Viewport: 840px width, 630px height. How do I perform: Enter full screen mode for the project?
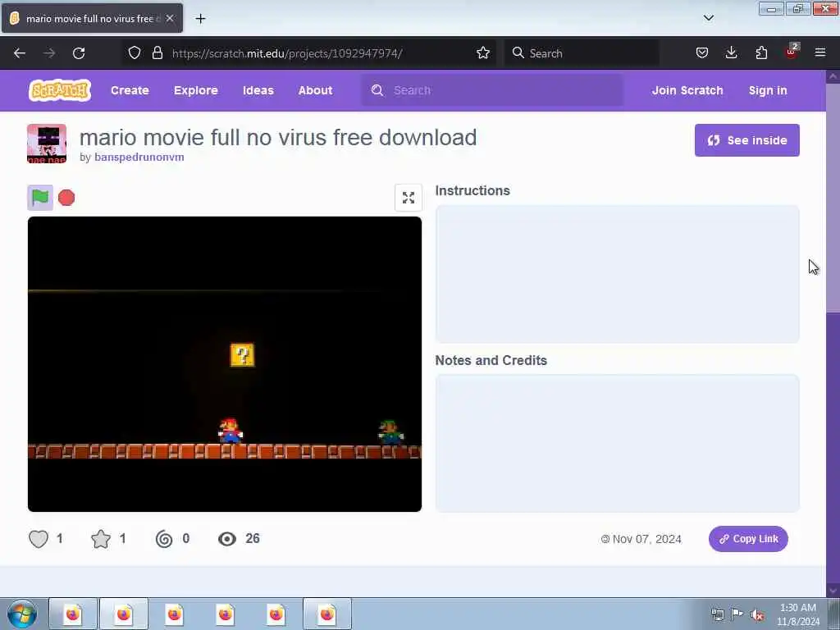[x=409, y=198]
